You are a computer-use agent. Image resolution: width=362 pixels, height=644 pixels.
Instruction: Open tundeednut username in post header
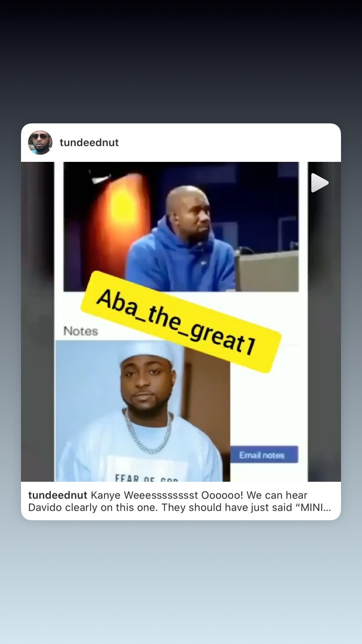coord(89,143)
